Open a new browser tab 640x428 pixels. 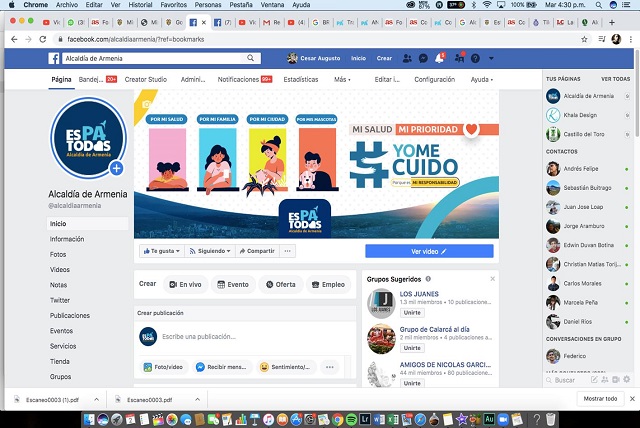tap(611, 22)
